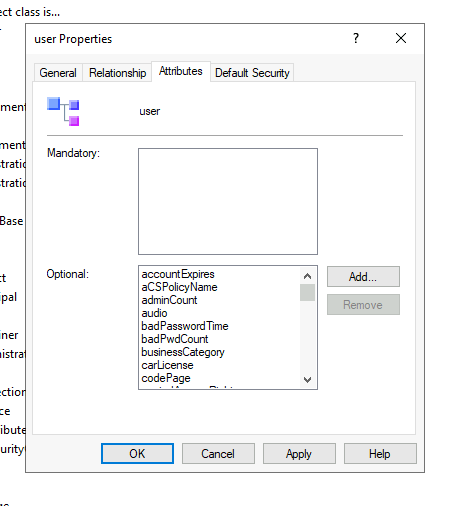The width and height of the screenshot is (449, 506).
Task: Click the question mark help icon
Action: pyautogui.click(x=356, y=38)
